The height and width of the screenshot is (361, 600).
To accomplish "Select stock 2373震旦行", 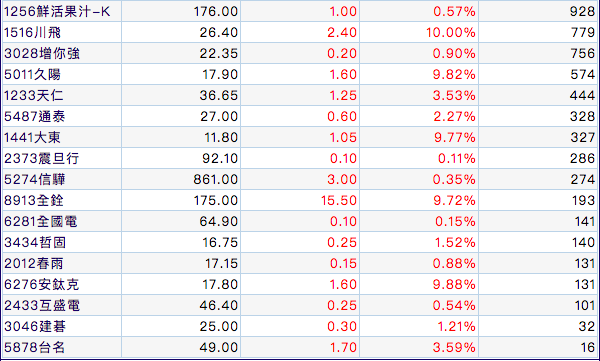I will [x=42, y=158].
